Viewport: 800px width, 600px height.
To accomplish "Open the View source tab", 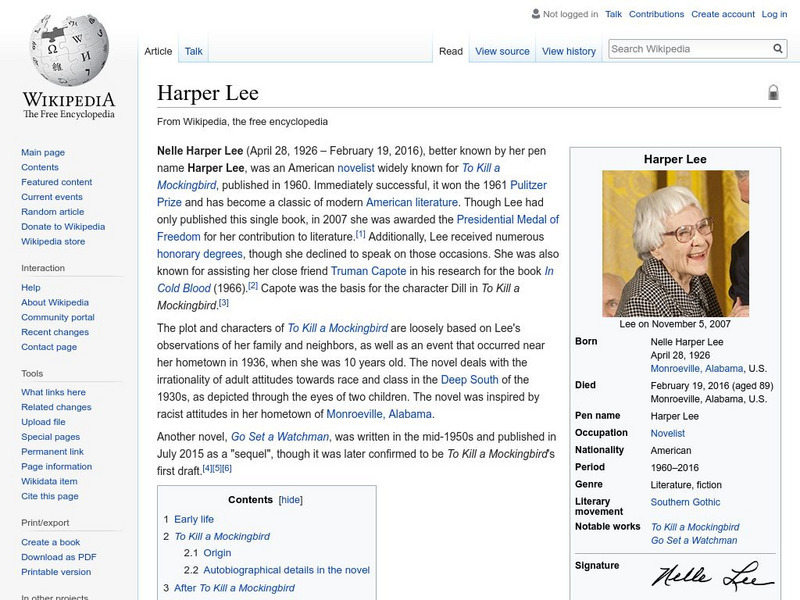I will [x=502, y=52].
